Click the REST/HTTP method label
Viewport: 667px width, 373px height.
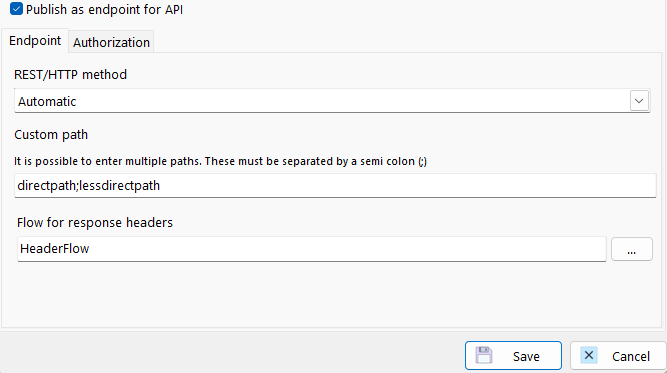coord(71,74)
